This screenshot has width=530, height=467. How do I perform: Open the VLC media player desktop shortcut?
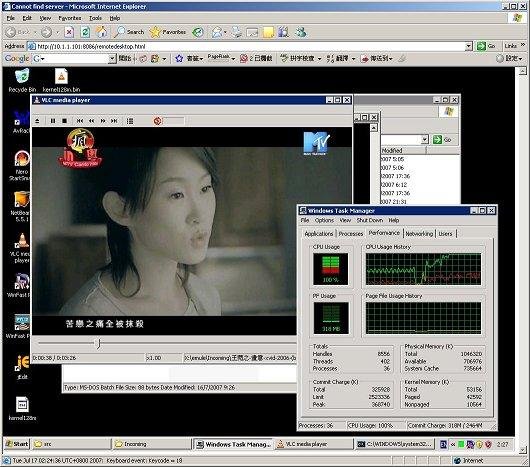coord(21,248)
